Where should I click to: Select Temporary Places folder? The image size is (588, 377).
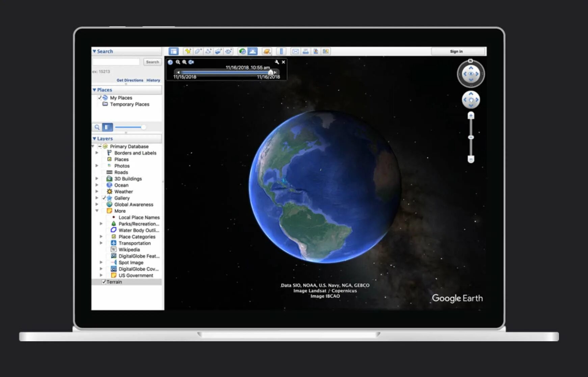coord(130,105)
